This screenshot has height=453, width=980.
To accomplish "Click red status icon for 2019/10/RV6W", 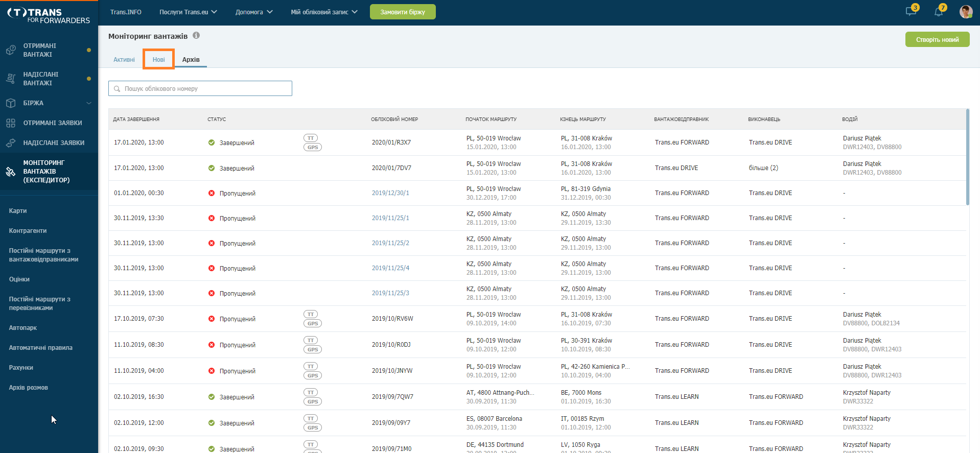I will [212, 319].
